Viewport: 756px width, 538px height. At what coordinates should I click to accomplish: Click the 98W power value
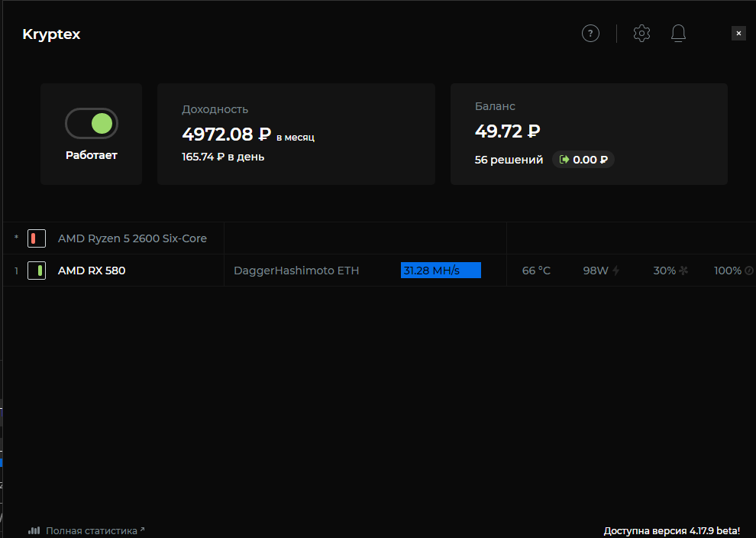(596, 271)
